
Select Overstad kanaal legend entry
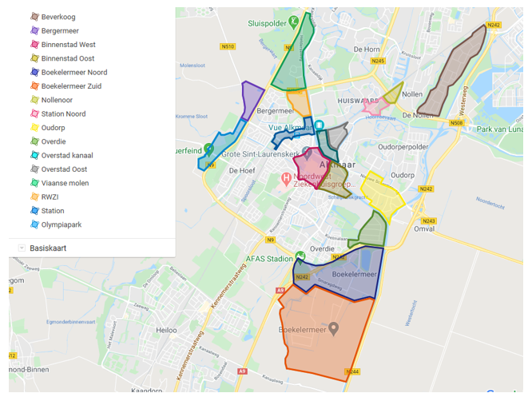pyautogui.click(x=67, y=155)
